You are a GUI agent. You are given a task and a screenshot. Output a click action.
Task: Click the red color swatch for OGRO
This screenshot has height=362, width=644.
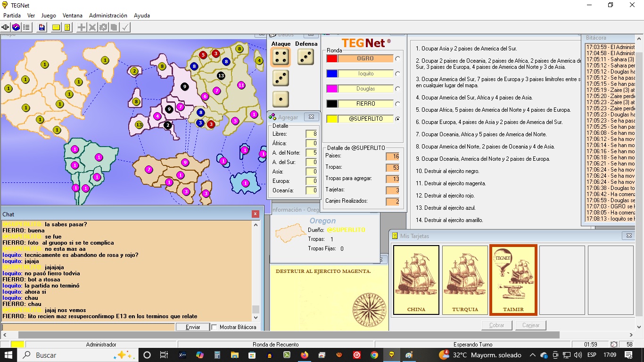(332, 58)
